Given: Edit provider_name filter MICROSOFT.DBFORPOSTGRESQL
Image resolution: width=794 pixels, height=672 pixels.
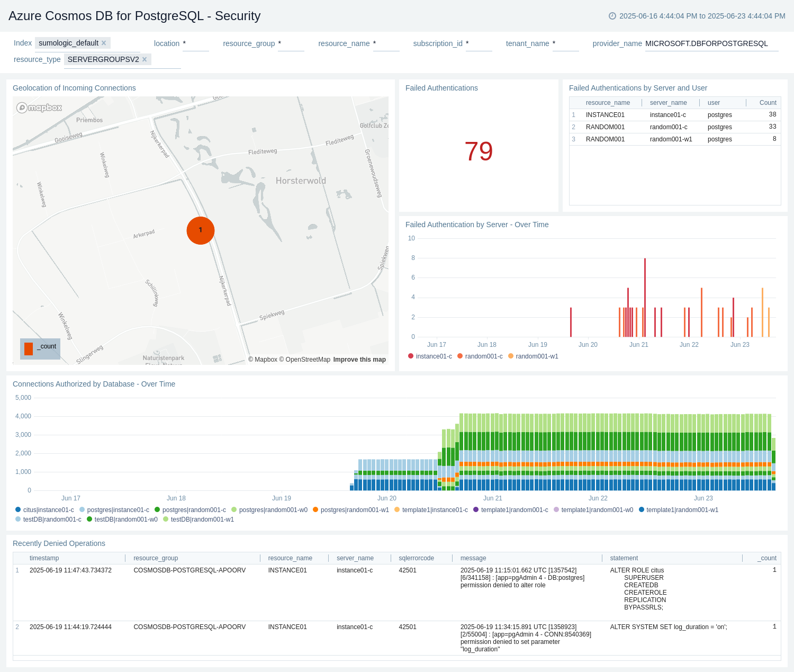Looking at the screenshot, I should coord(712,44).
